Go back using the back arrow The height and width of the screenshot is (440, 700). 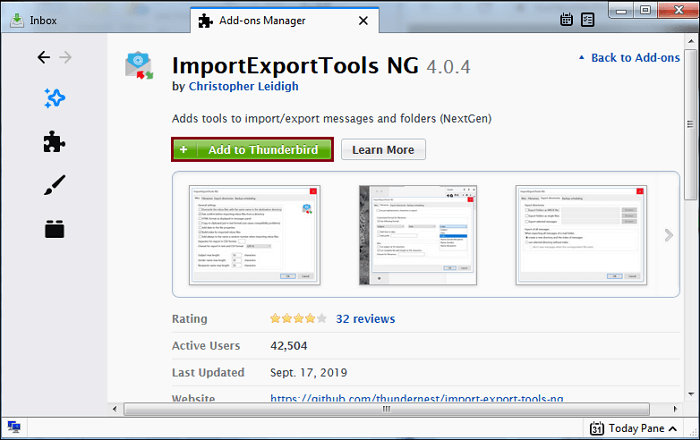click(x=44, y=57)
